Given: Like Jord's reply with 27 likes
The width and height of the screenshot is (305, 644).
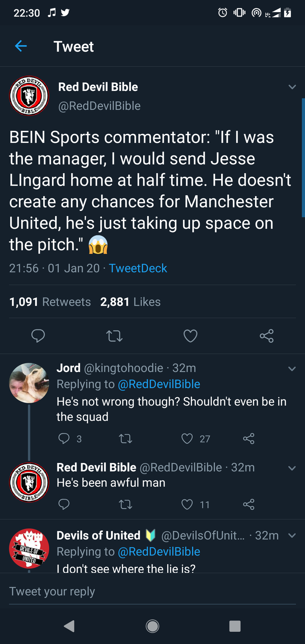Looking at the screenshot, I should 187,439.
